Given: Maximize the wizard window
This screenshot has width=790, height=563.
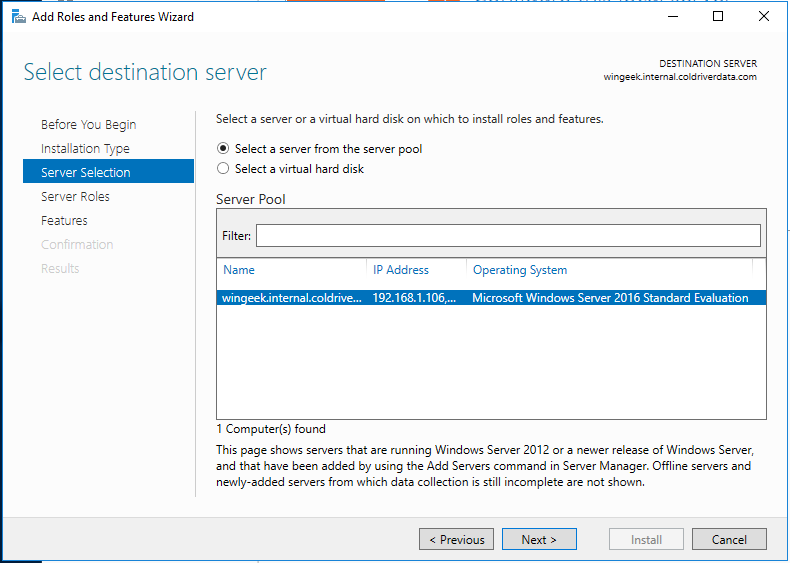Looking at the screenshot, I should coord(718,16).
